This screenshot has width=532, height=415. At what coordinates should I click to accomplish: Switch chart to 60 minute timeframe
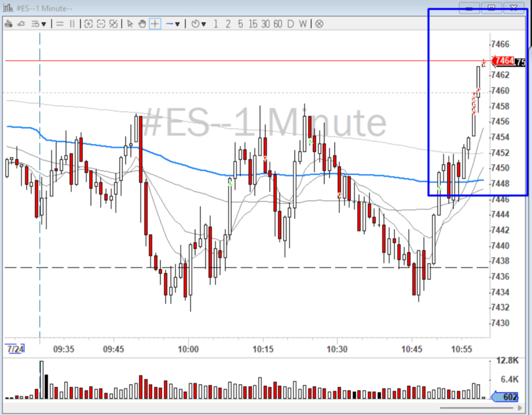coord(278,24)
